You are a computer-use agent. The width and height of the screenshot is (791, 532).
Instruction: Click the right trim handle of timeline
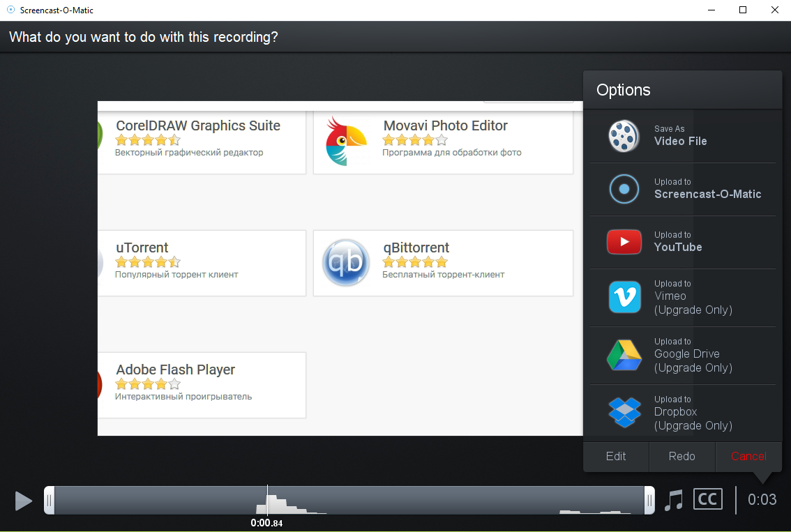(x=649, y=500)
